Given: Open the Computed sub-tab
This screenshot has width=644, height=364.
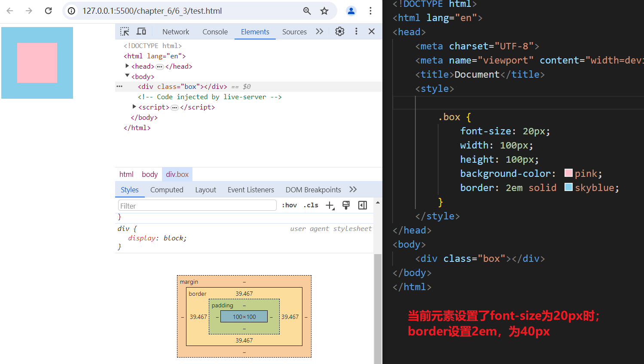Looking at the screenshot, I should (167, 190).
